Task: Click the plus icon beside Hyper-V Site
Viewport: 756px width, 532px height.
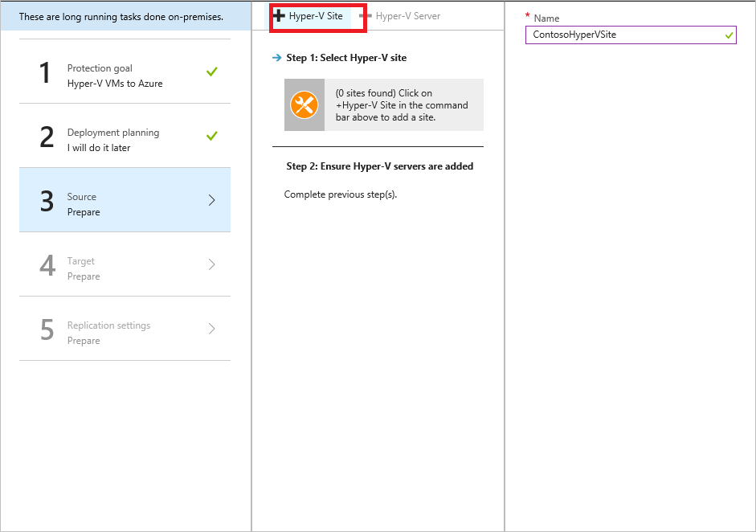Action: coord(280,16)
